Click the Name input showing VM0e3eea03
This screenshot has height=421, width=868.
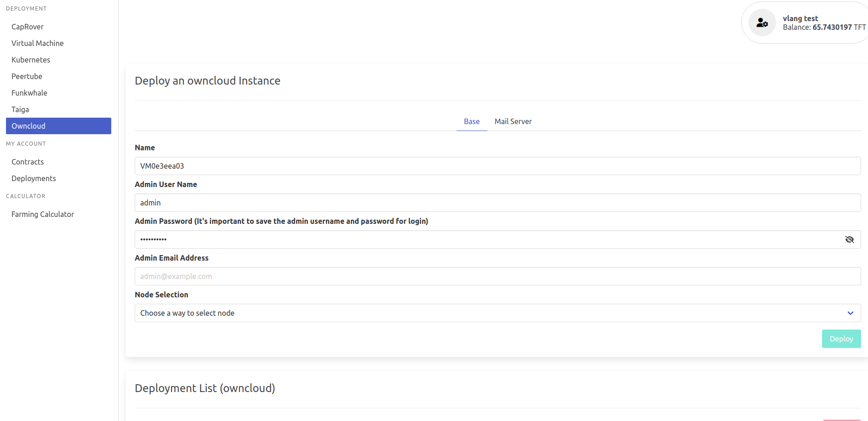497,165
